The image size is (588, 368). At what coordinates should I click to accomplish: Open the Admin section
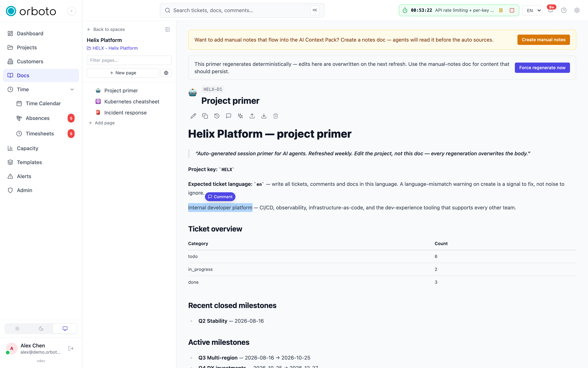tap(41, 190)
